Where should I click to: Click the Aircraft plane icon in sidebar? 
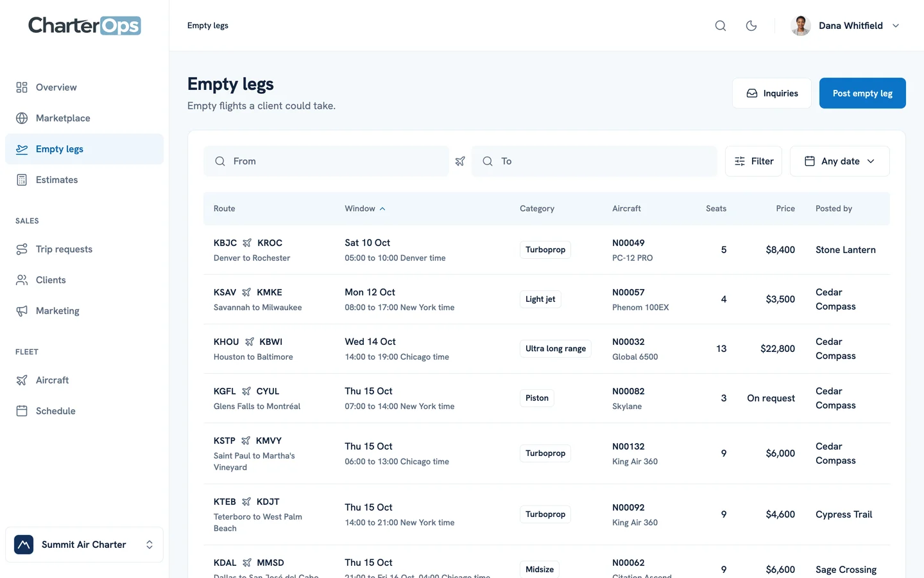coord(22,380)
